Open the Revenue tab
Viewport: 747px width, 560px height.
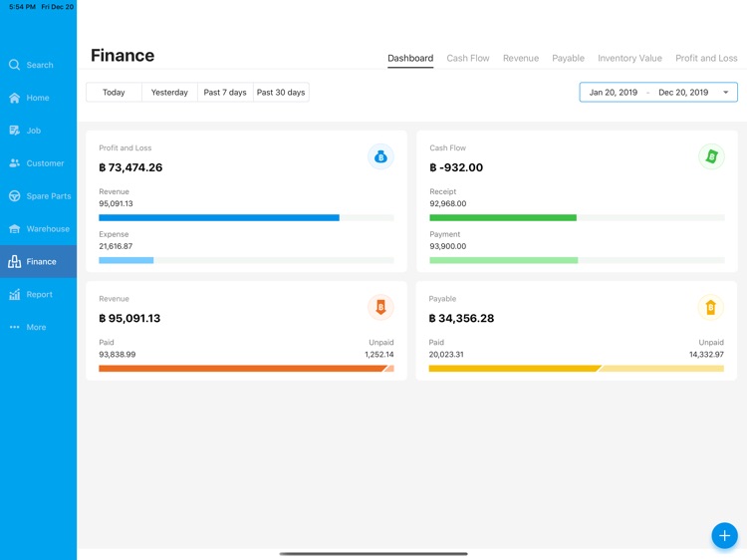[521, 58]
